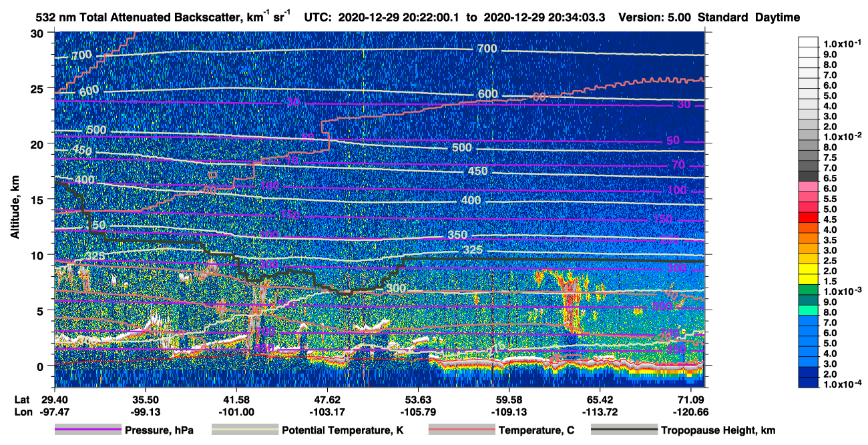The height and width of the screenshot is (445, 868).
Task: Click the longitude value -99.13
Action: (x=145, y=412)
